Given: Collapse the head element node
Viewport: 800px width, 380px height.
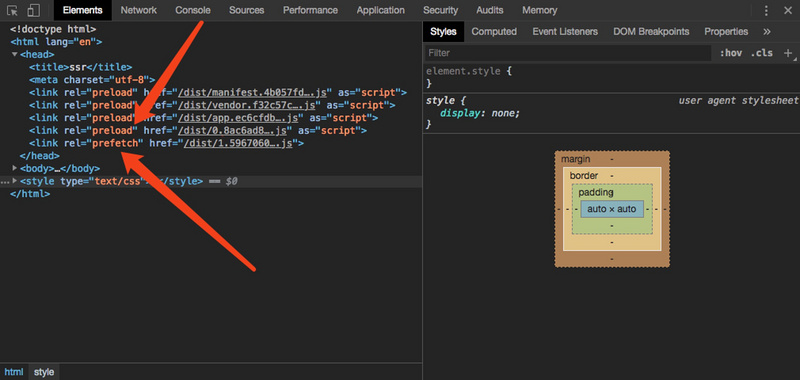Looking at the screenshot, I should pyautogui.click(x=15, y=55).
